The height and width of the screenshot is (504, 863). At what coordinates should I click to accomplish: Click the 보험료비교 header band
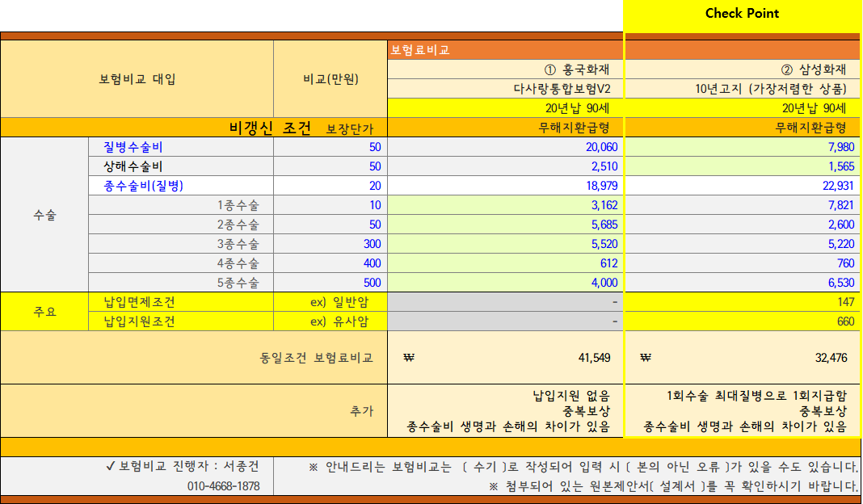[x=501, y=49]
